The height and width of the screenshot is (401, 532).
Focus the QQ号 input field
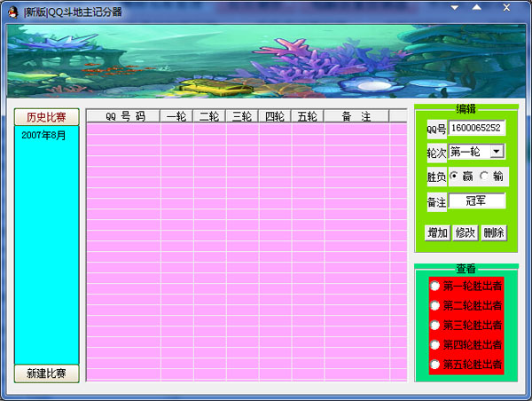[x=476, y=128]
